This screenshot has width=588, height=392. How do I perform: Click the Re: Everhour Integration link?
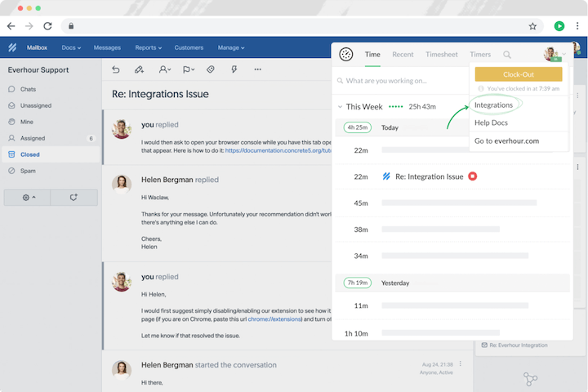click(x=519, y=345)
